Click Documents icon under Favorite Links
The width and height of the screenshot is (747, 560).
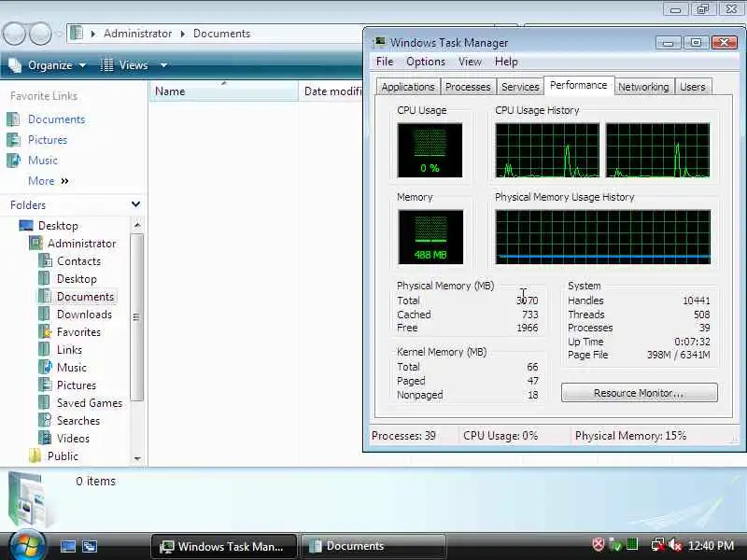pyautogui.click(x=13, y=119)
